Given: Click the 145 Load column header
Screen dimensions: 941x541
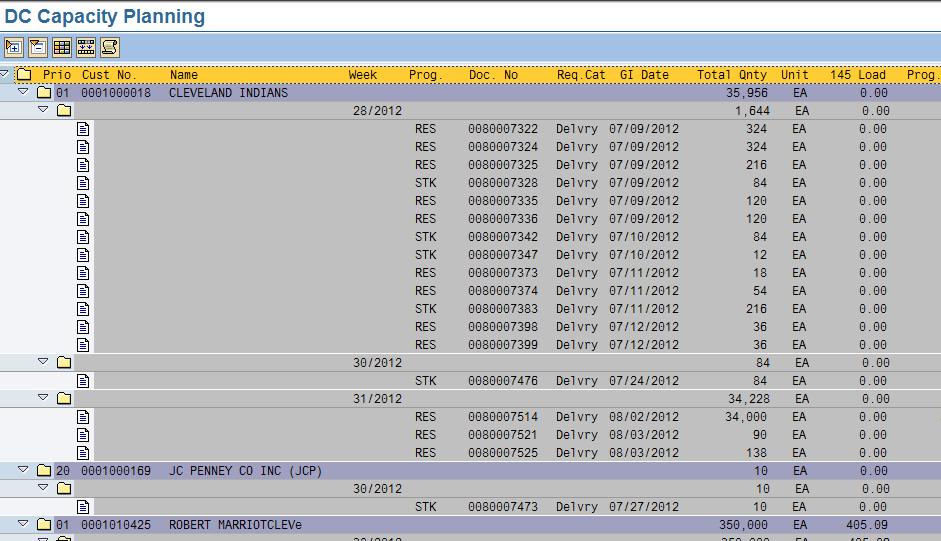Looking at the screenshot, I should pos(857,75).
